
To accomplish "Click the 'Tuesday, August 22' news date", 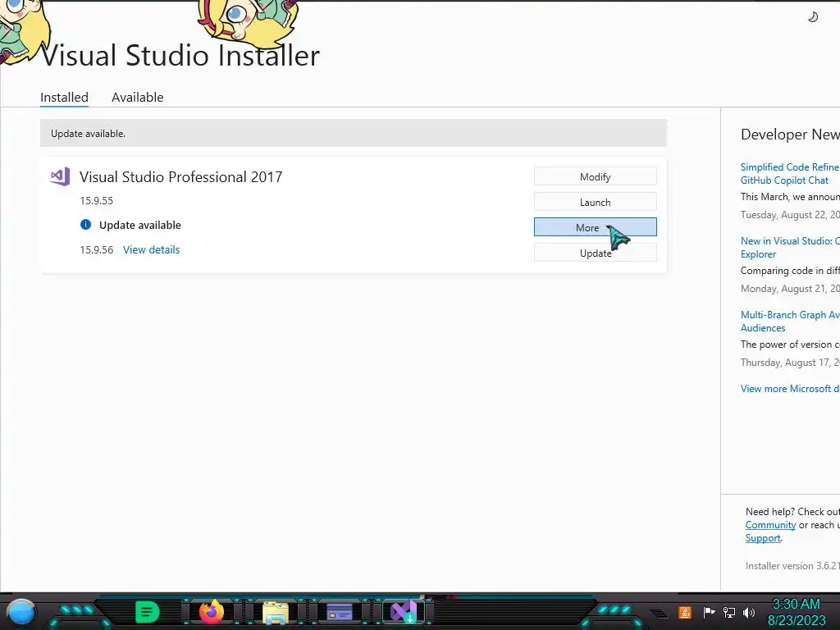I will coord(790,215).
